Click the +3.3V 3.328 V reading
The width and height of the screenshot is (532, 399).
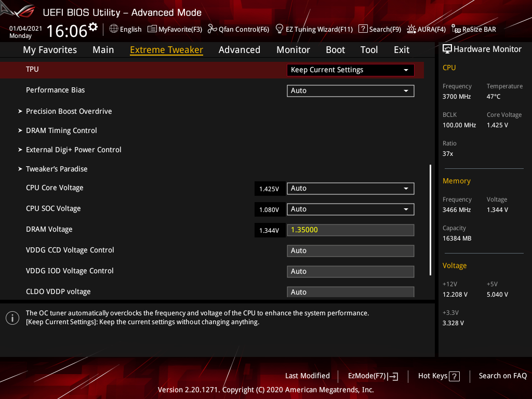tap(453, 323)
